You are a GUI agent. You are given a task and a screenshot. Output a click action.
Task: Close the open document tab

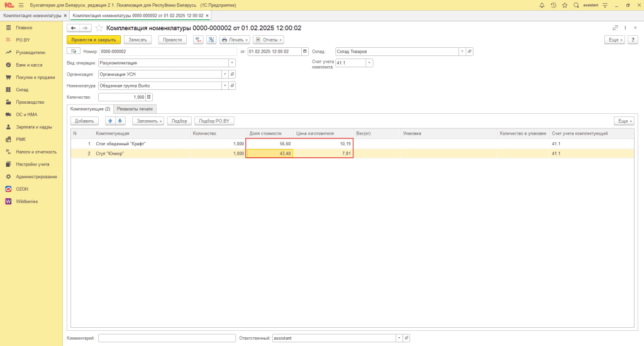tap(208, 16)
